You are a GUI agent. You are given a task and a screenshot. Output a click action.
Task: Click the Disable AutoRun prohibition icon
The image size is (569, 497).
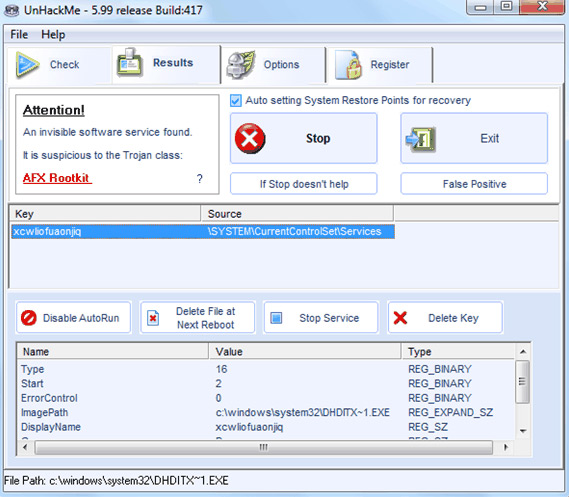point(28,318)
